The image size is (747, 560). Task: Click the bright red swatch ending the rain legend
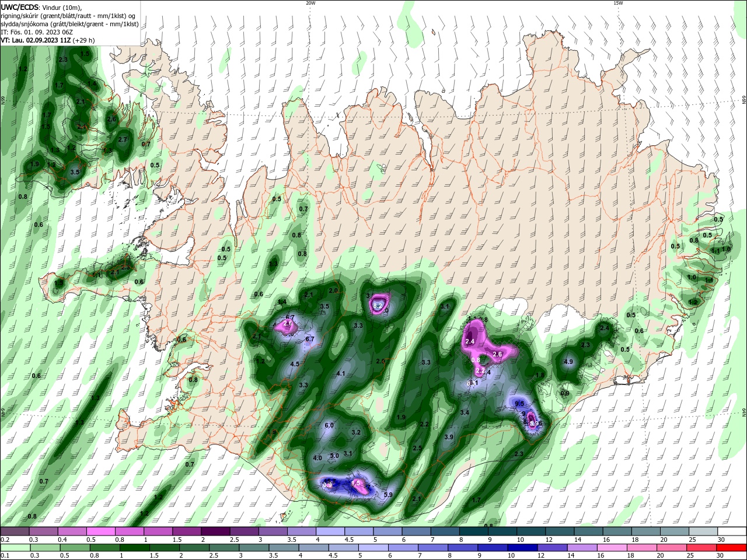point(731,548)
